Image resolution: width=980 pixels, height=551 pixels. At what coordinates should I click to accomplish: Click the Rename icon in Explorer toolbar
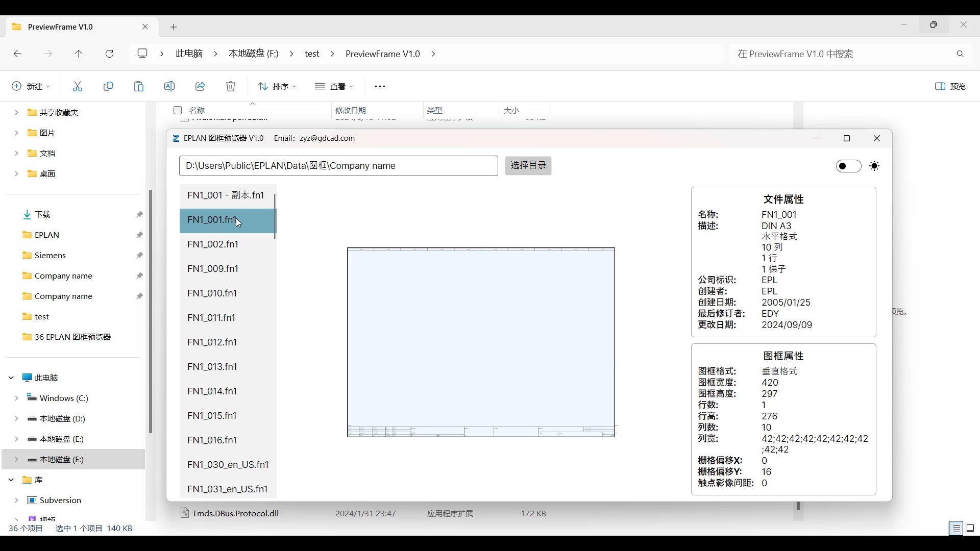pyautogui.click(x=169, y=87)
